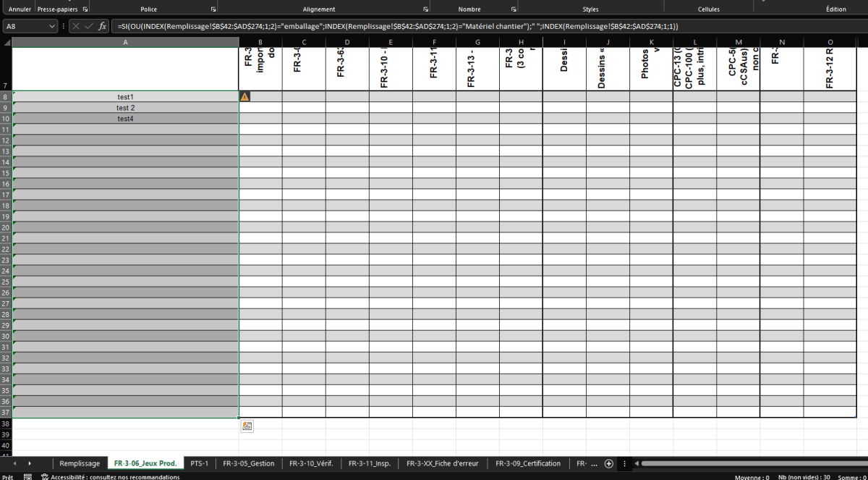Viewport: 868px width, 480px height.
Task: Add a new worksheet with the plus icon
Action: tap(610, 463)
